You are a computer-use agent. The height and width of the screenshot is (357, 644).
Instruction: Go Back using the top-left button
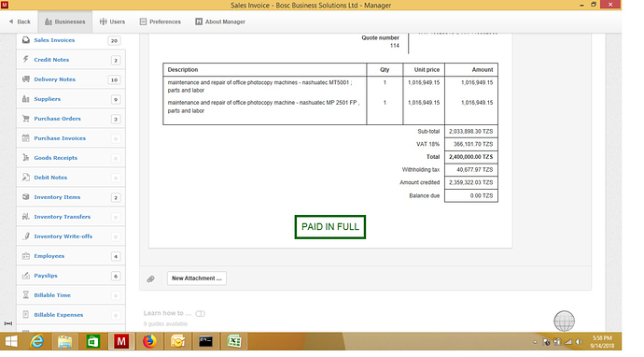coord(20,21)
